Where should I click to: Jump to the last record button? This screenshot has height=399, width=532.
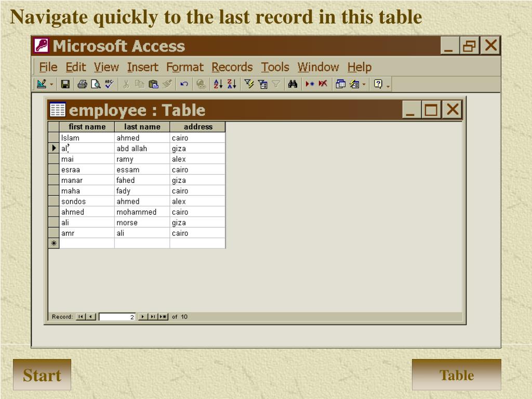click(153, 317)
